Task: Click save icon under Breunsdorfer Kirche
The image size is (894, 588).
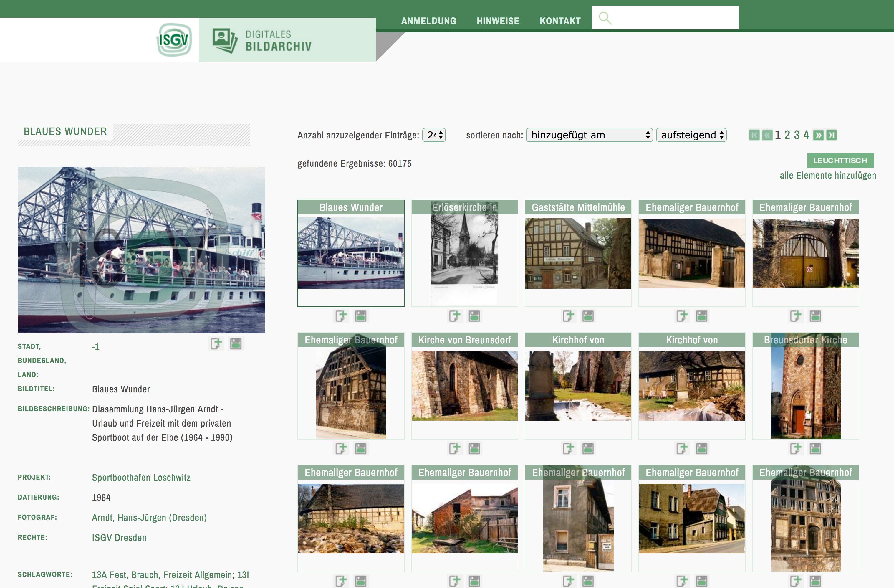Action: click(815, 449)
